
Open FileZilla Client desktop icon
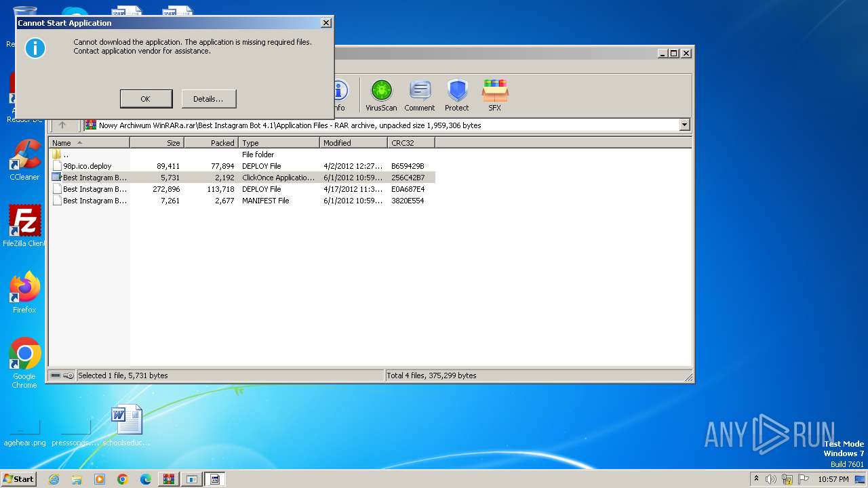(x=24, y=226)
